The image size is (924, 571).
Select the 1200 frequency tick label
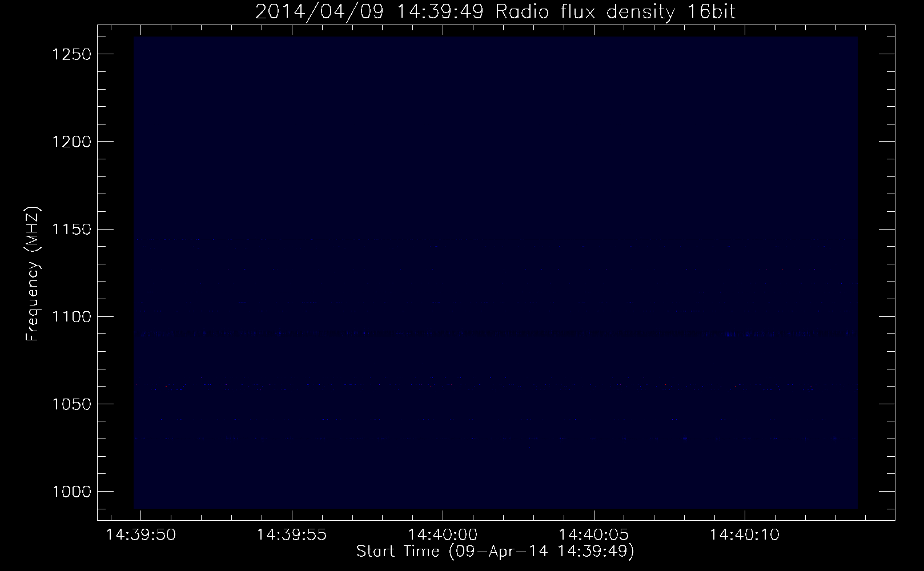(72, 142)
